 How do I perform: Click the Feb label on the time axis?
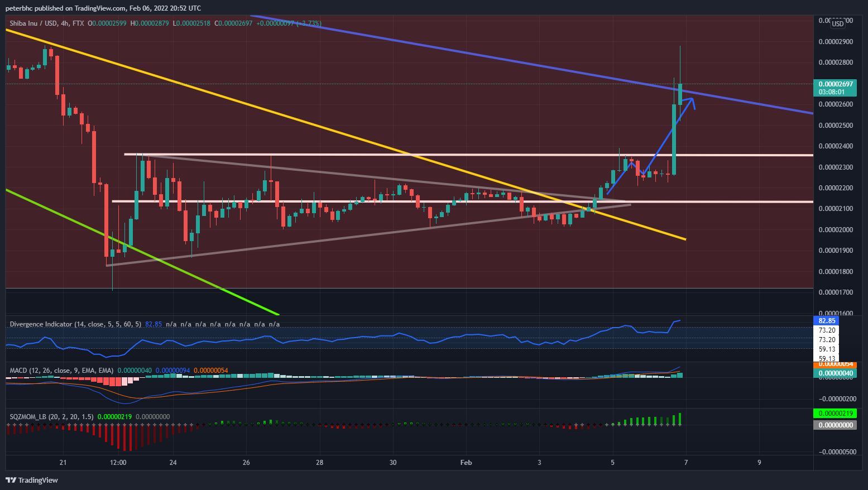pos(466,463)
